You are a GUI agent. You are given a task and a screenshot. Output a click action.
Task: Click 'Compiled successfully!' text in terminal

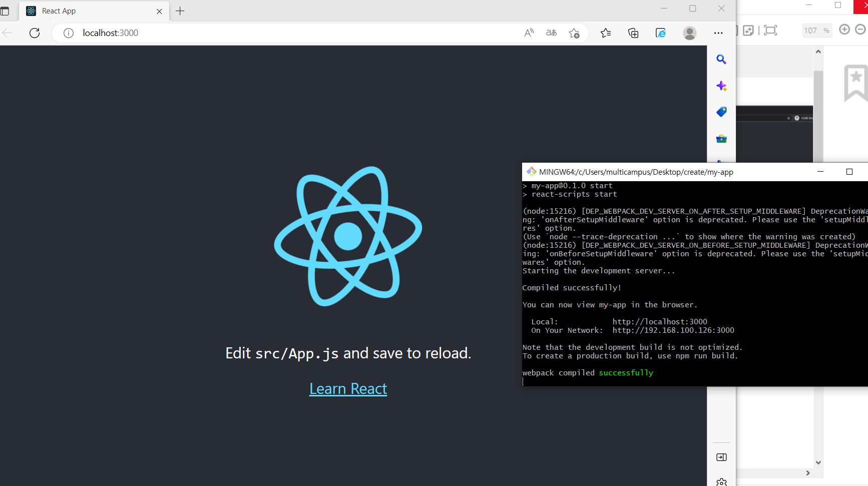572,288
